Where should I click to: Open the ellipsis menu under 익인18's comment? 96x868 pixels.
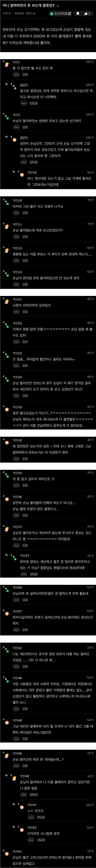(16, 459)
